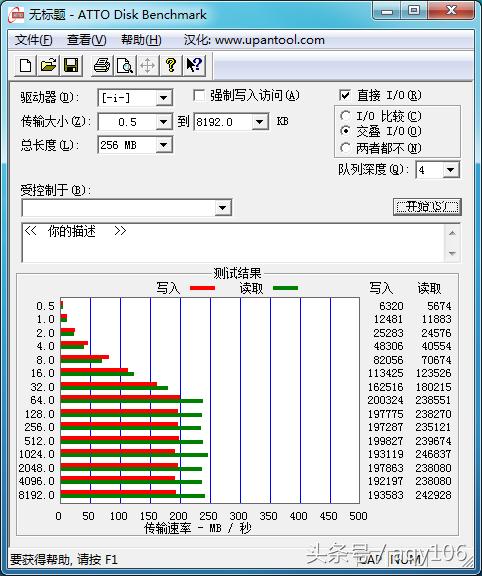Expand transfer size 0.5 dropdown
The height and width of the screenshot is (576, 482).
click(x=163, y=122)
